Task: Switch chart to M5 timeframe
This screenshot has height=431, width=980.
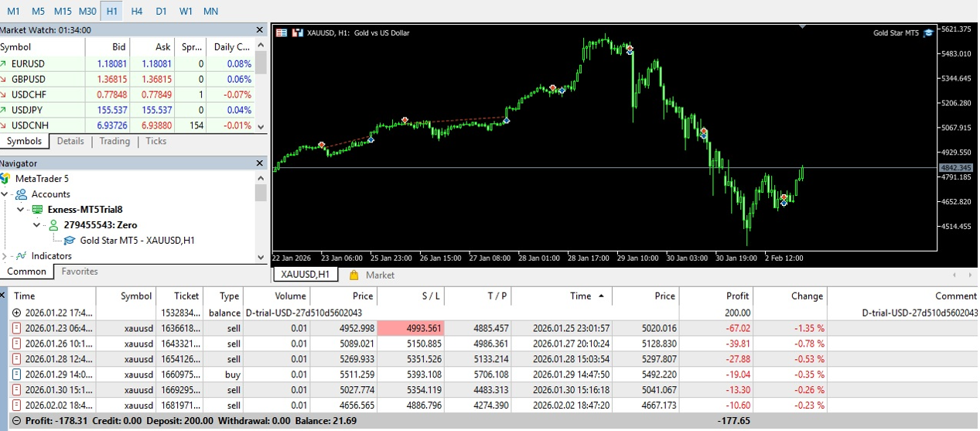Action: 38,11
